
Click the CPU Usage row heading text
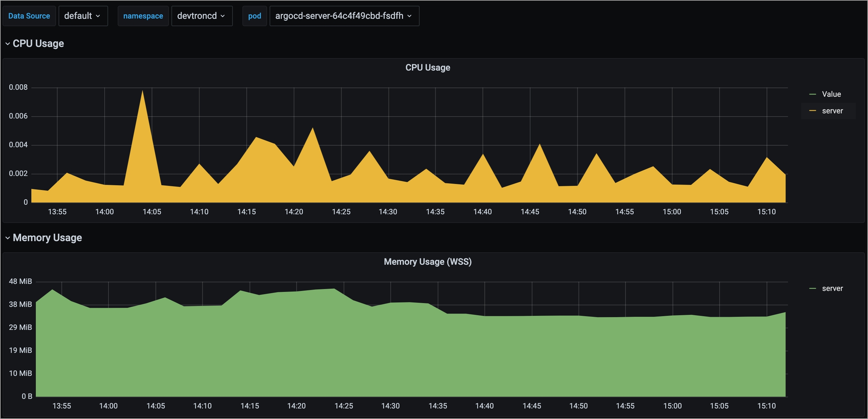38,44
